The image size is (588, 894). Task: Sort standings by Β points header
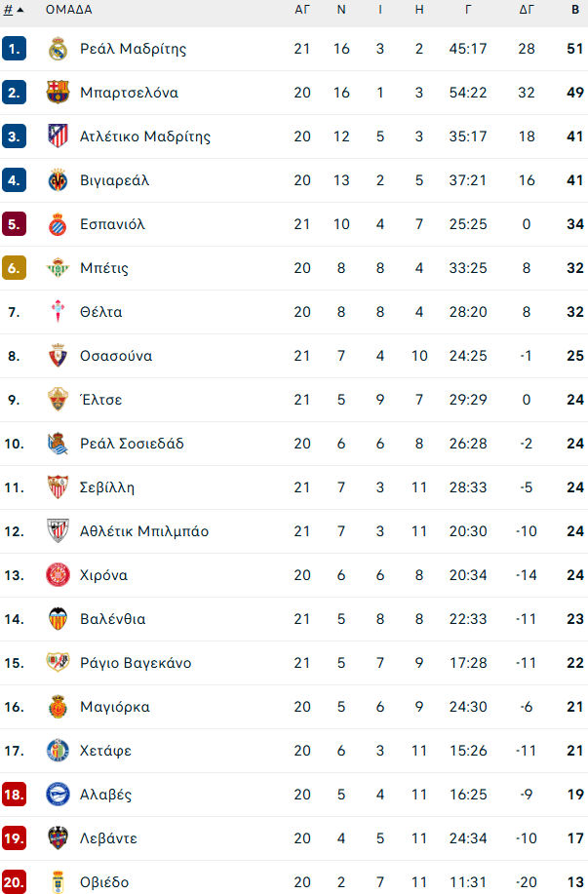(575, 10)
